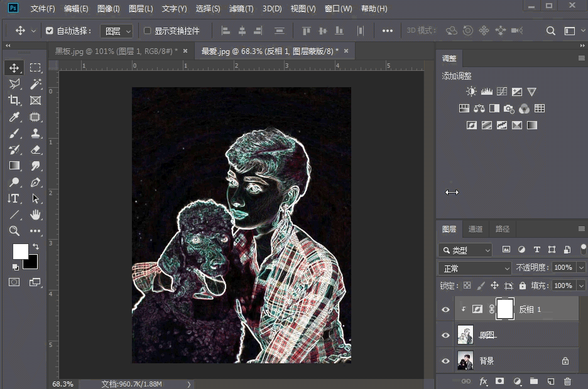
Task: Open the 正常 blend mode dropdown
Action: (476, 268)
